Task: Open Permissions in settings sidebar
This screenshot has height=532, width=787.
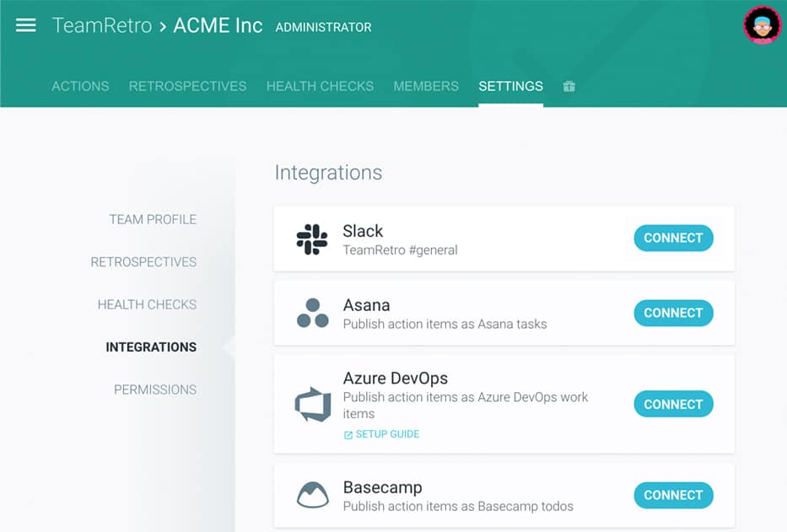Action: coord(155,390)
